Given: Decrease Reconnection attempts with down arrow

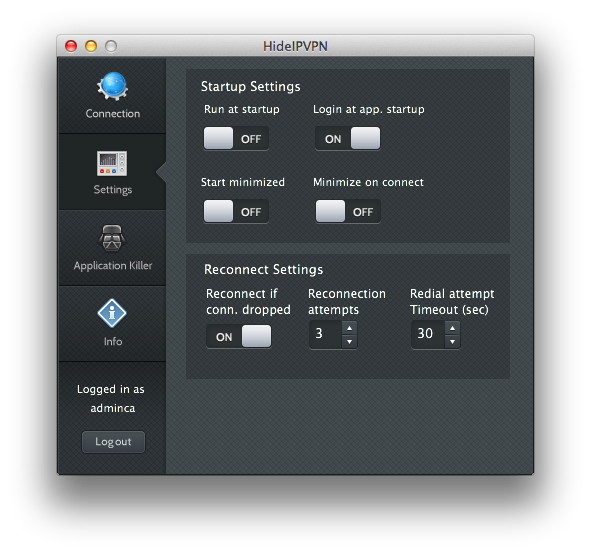Looking at the screenshot, I should [x=349, y=341].
